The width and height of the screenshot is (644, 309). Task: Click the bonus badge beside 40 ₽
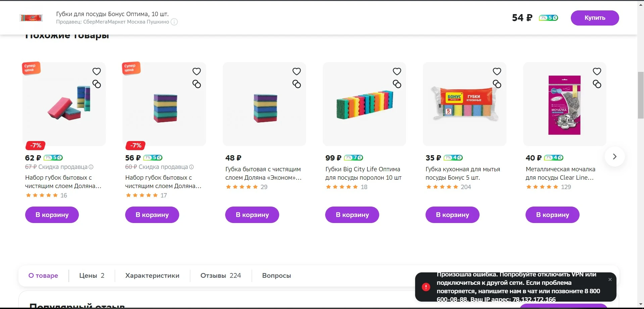point(554,158)
